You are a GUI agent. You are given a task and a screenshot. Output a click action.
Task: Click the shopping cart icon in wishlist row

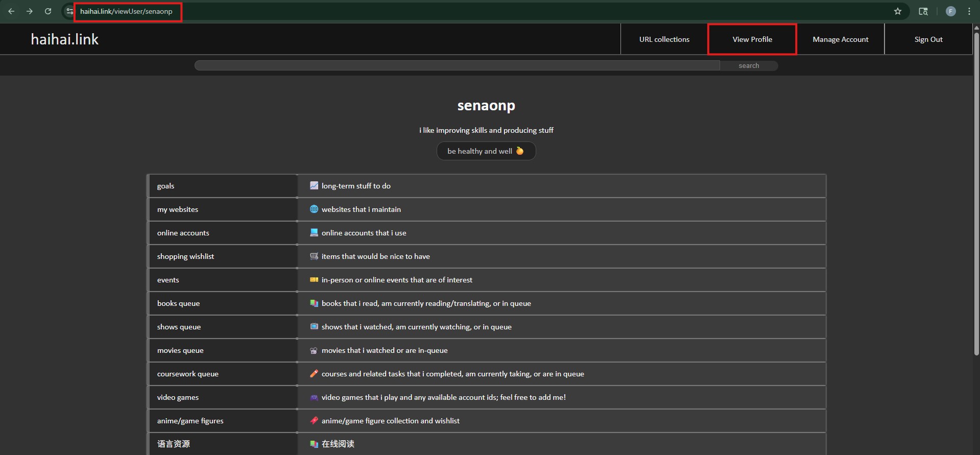click(x=314, y=256)
